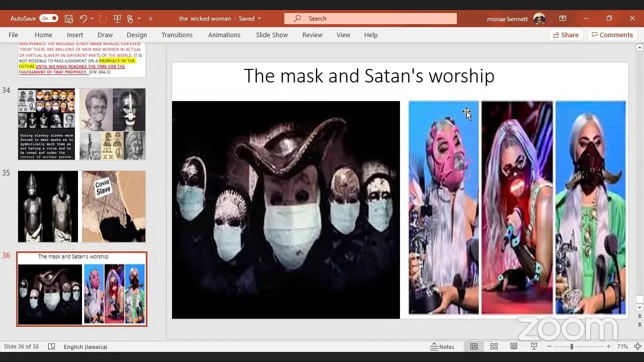
Task: Click the zoom in plus button
Action: coord(608,347)
